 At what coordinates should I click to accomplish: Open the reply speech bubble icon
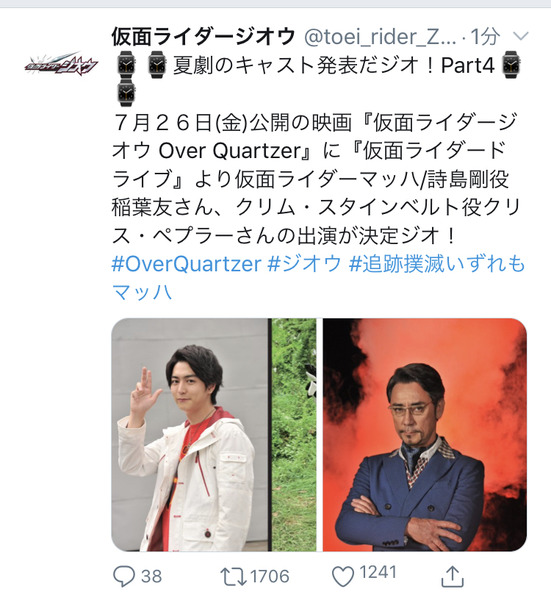click(x=124, y=576)
